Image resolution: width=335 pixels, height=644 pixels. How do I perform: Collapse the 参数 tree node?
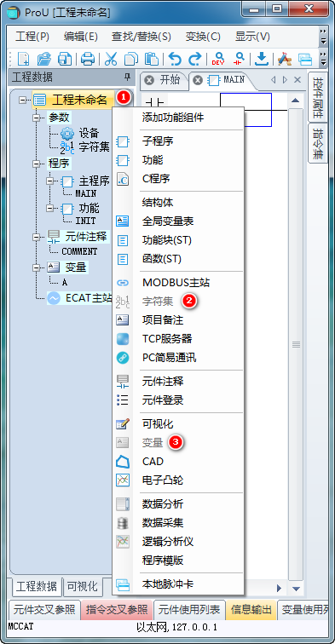coord(37,118)
